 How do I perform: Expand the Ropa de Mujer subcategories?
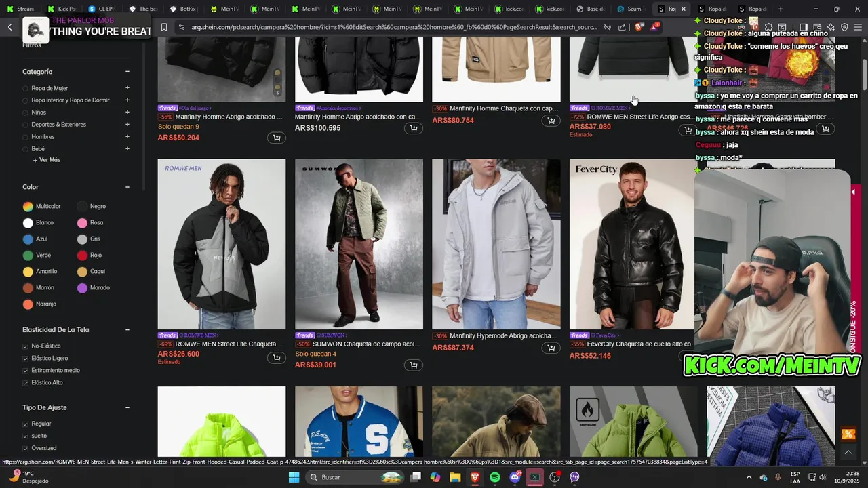[x=127, y=88]
